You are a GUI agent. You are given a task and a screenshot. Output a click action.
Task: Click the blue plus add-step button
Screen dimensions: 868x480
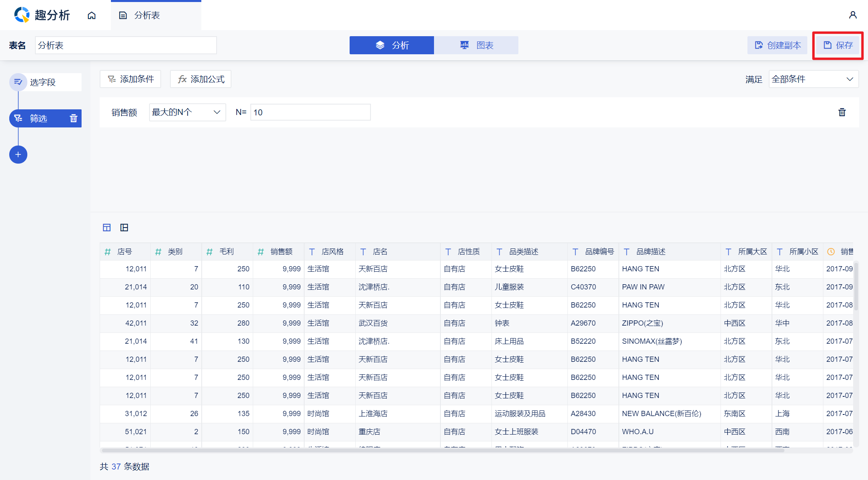(18, 155)
